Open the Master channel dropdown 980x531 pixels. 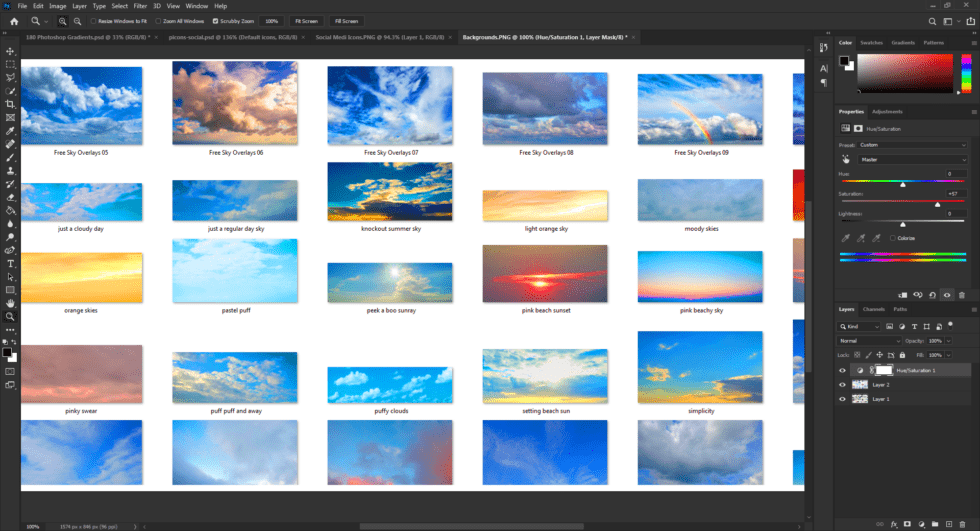point(914,159)
